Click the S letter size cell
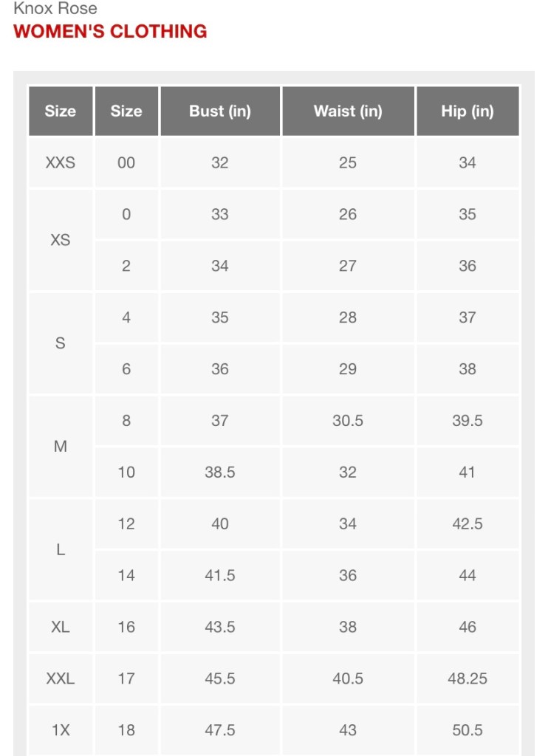Screen dimensions: 548x756 point(61,343)
